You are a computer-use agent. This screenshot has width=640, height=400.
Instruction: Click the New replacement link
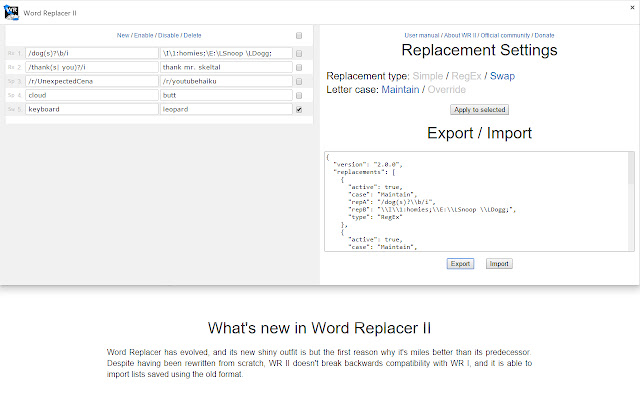point(123,35)
